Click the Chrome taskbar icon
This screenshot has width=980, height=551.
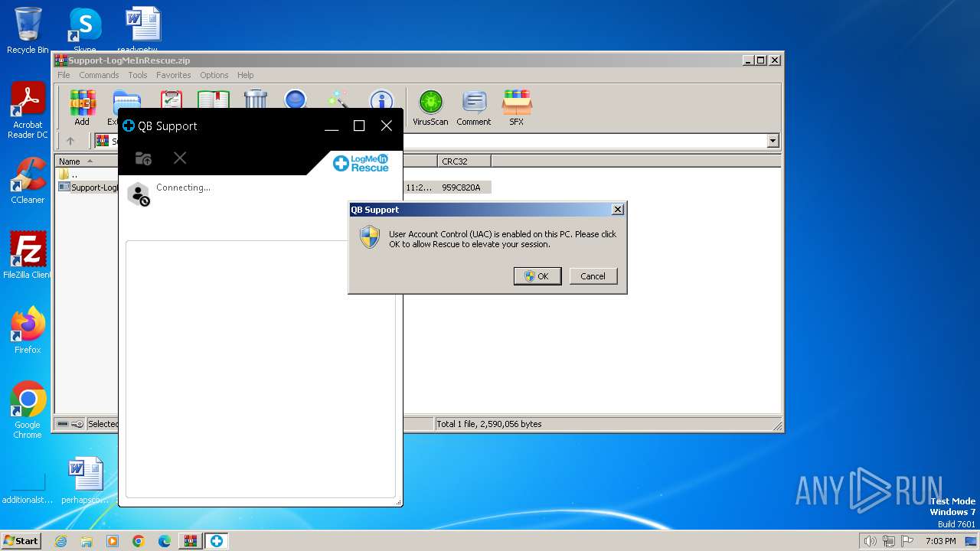[138, 541]
